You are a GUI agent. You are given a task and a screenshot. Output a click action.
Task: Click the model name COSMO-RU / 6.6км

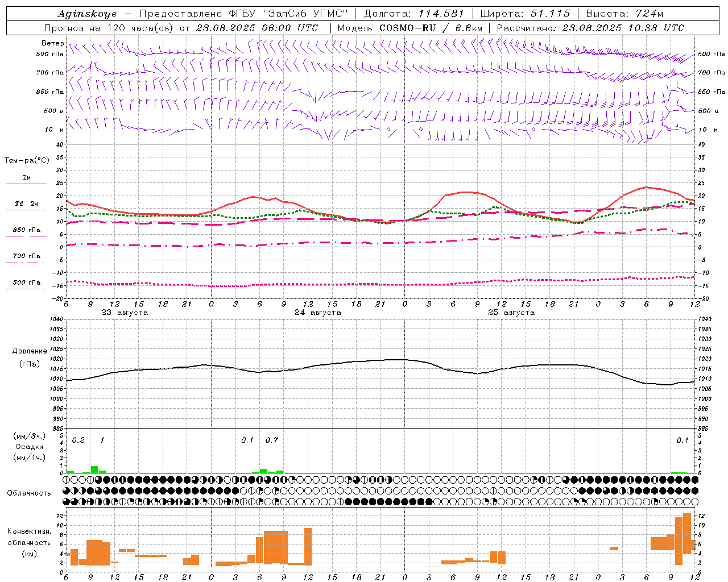[431, 28]
